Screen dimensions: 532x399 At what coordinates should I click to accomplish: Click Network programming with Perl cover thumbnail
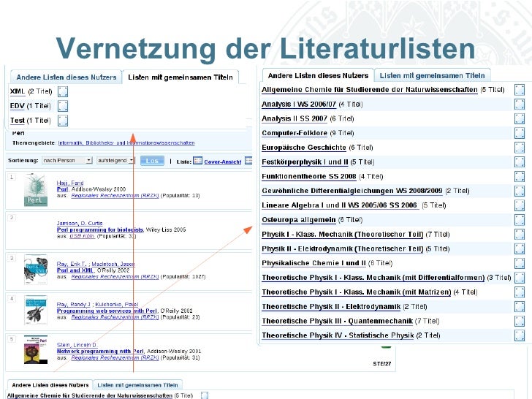pos(36,350)
